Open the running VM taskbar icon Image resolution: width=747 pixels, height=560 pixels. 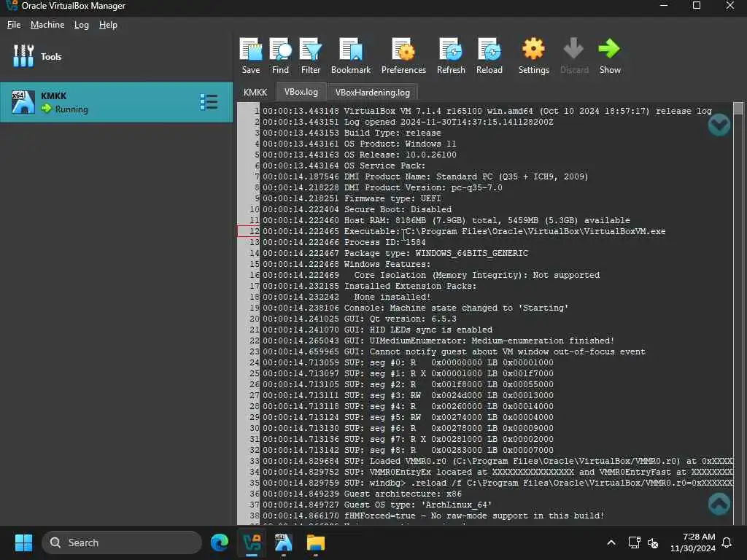(x=284, y=542)
